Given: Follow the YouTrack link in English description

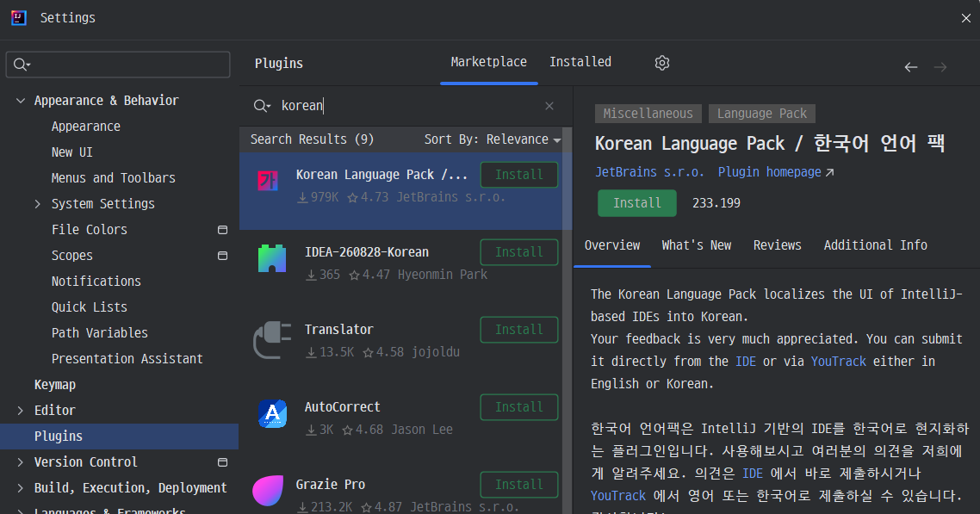Looking at the screenshot, I should pyautogui.click(x=838, y=362).
